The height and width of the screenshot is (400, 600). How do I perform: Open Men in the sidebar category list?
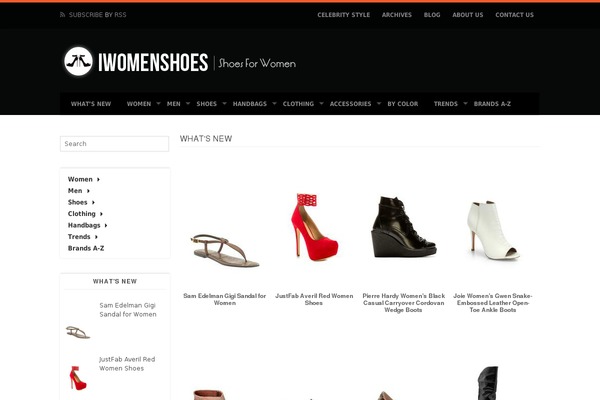(75, 191)
